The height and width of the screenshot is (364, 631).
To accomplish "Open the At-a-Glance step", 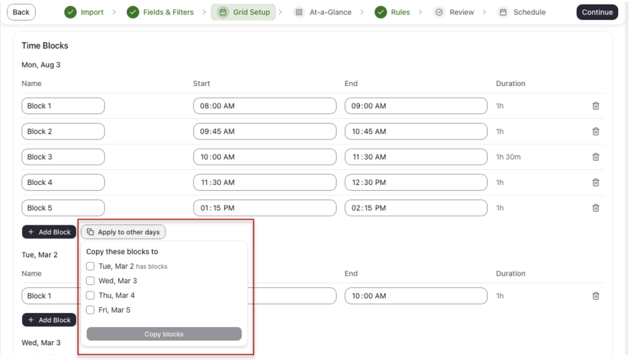I will 322,12.
